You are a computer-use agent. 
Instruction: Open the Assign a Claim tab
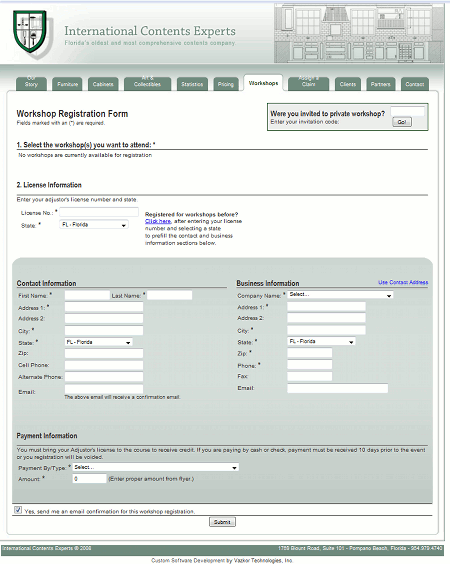point(308,83)
